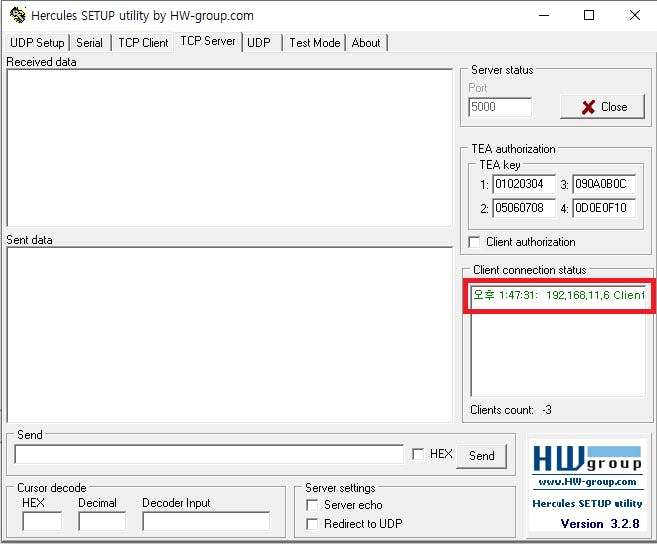Open the Test Mode tab
Image resolution: width=657 pixels, height=544 pixels.
315,43
